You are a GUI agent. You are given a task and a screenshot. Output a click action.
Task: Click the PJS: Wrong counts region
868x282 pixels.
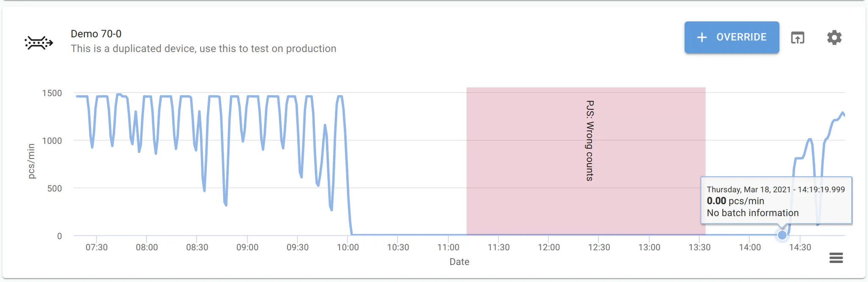[x=586, y=161]
